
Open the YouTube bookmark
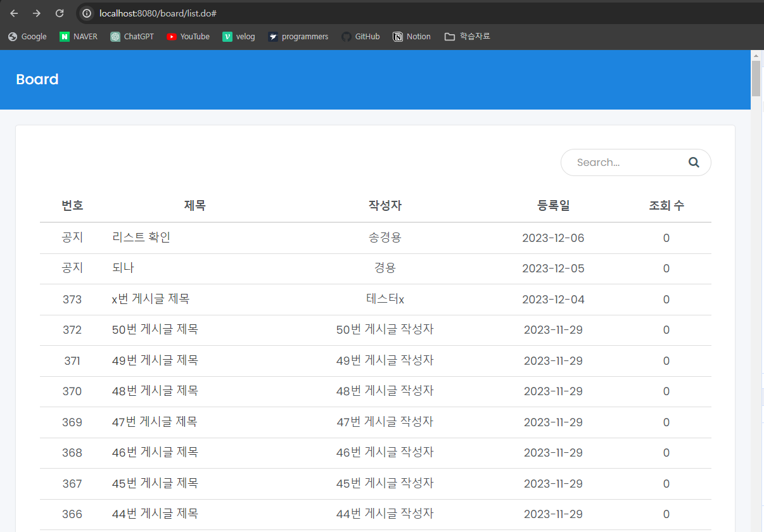[x=188, y=37]
